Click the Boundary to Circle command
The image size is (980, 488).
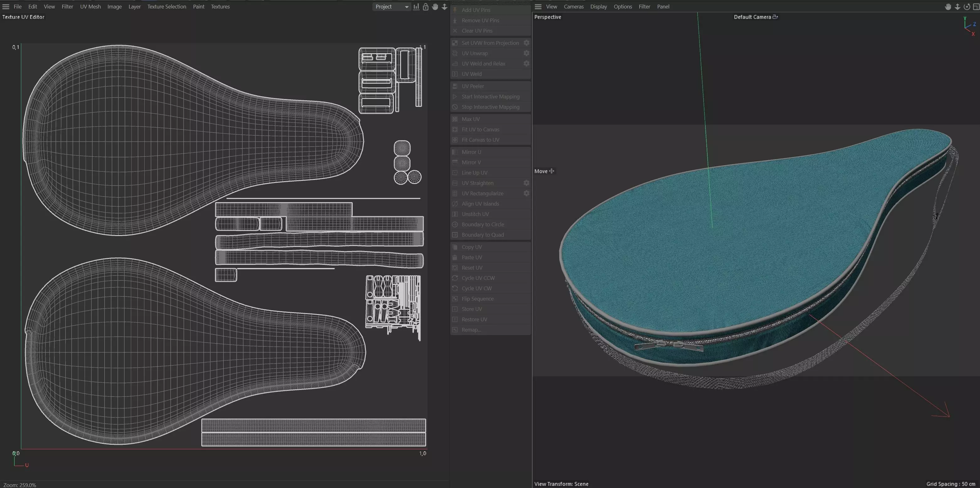(x=482, y=224)
